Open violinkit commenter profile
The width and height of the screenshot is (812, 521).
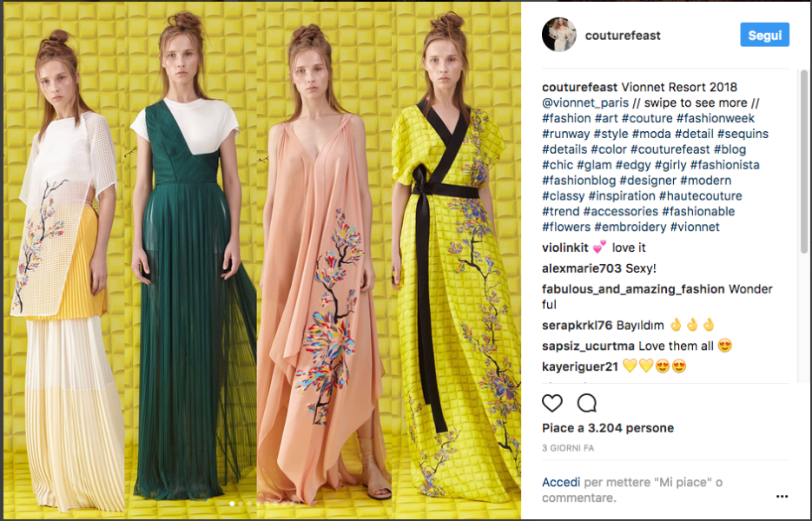pyautogui.click(x=565, y=247)
